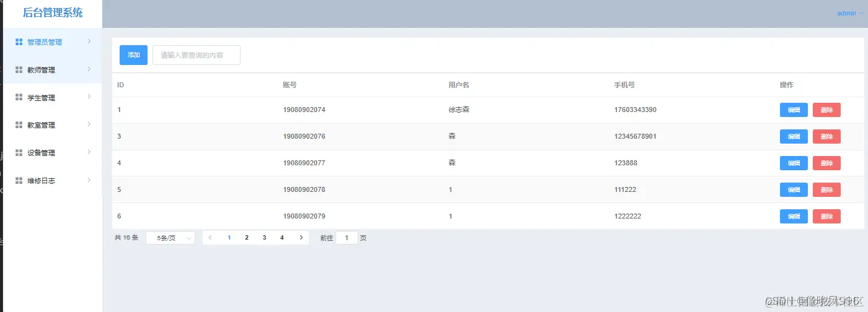
Task: Click the phone cell 111222
Action: point(625,190)
